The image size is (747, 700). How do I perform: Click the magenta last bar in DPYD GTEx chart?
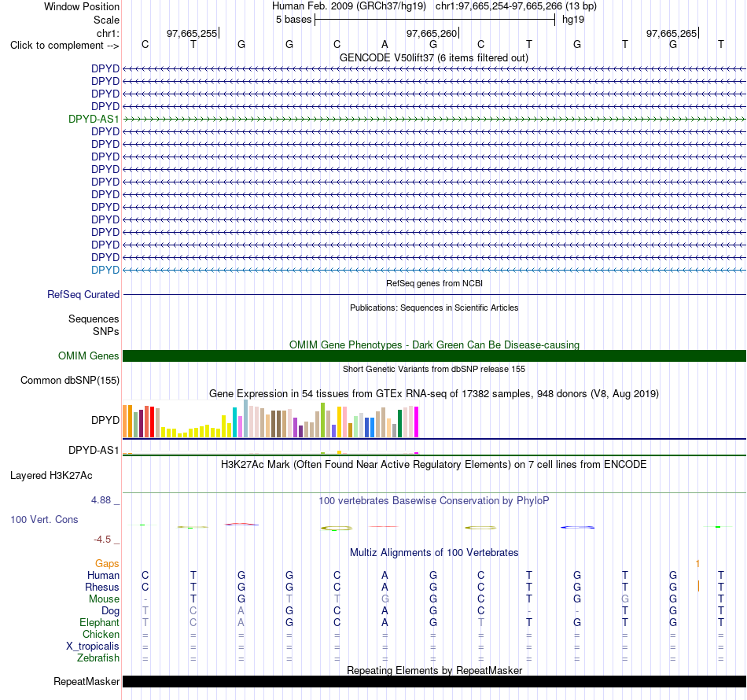tap(417, 422)
